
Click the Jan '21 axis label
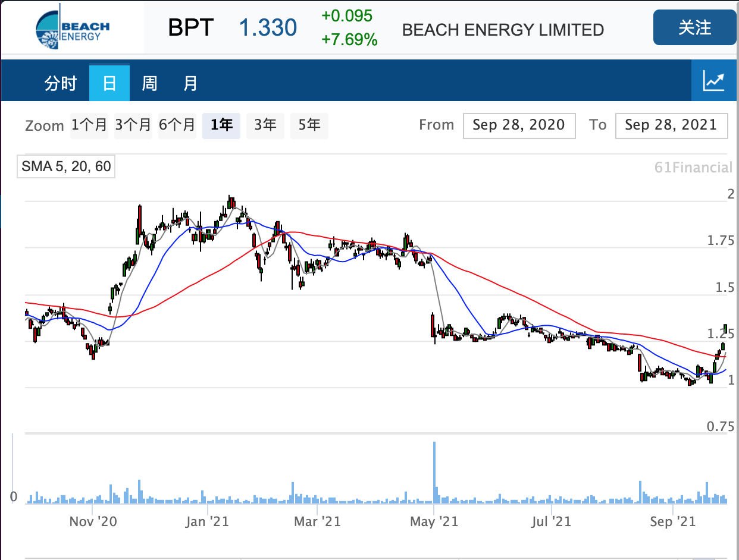207,521
